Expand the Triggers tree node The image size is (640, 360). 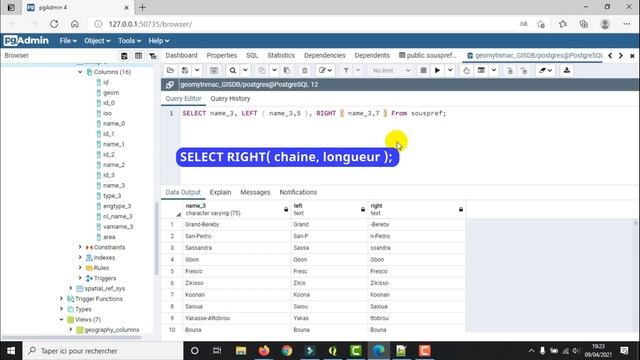80,278
